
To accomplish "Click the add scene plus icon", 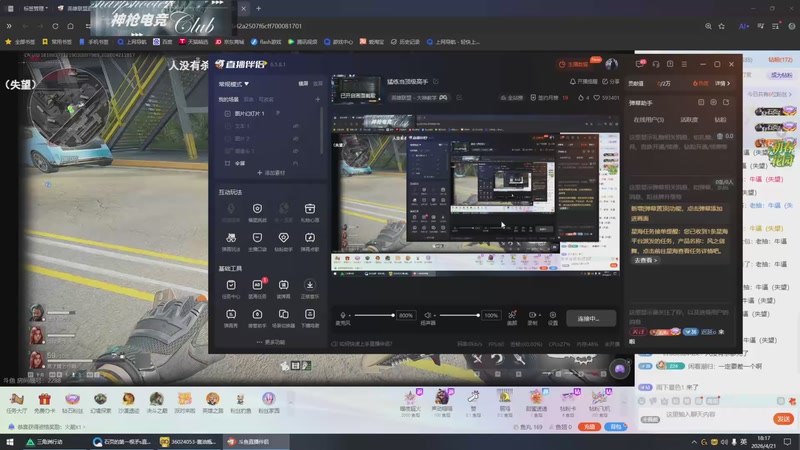I will (x=318, y=99).
